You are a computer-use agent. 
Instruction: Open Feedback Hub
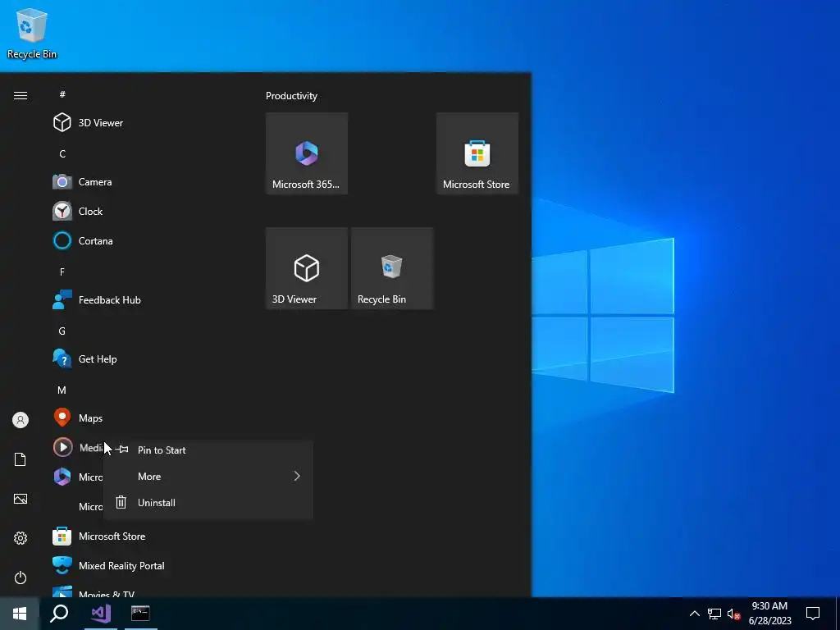pyautogui.click(x=97, y=300)
